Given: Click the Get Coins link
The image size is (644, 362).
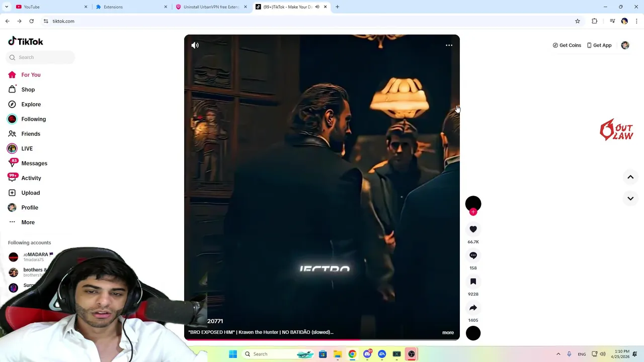Looking at the screenshot, I should click(567, 45).
